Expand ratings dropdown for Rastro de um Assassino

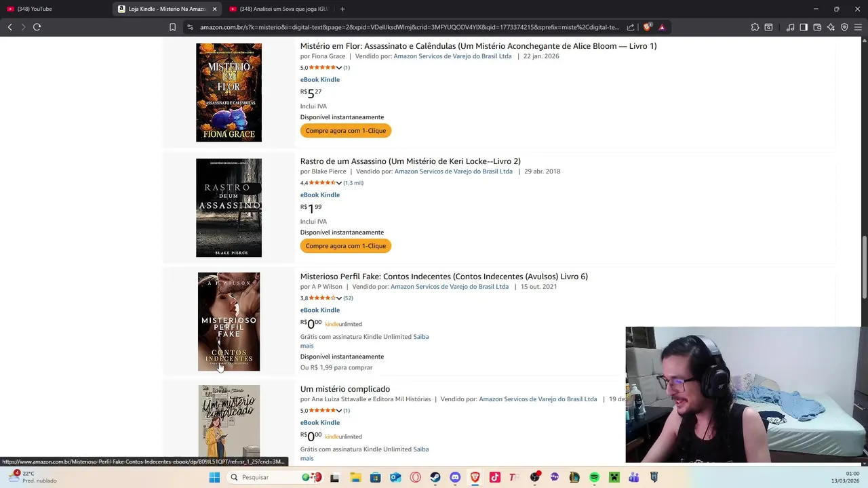click(338, 183)
